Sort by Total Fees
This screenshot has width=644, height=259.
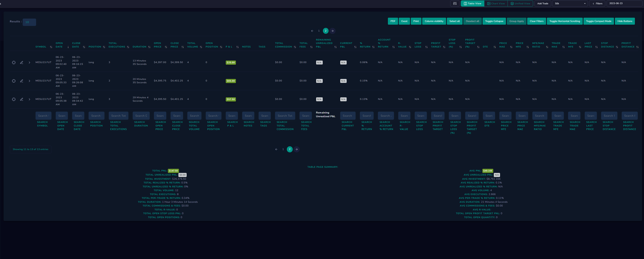[x=311, y=47]
